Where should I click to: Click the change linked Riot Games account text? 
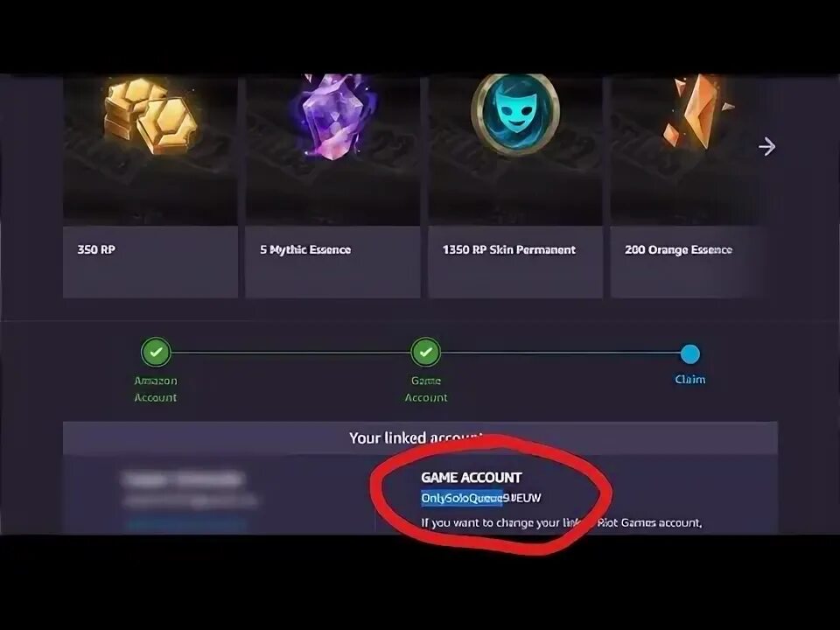562,522
